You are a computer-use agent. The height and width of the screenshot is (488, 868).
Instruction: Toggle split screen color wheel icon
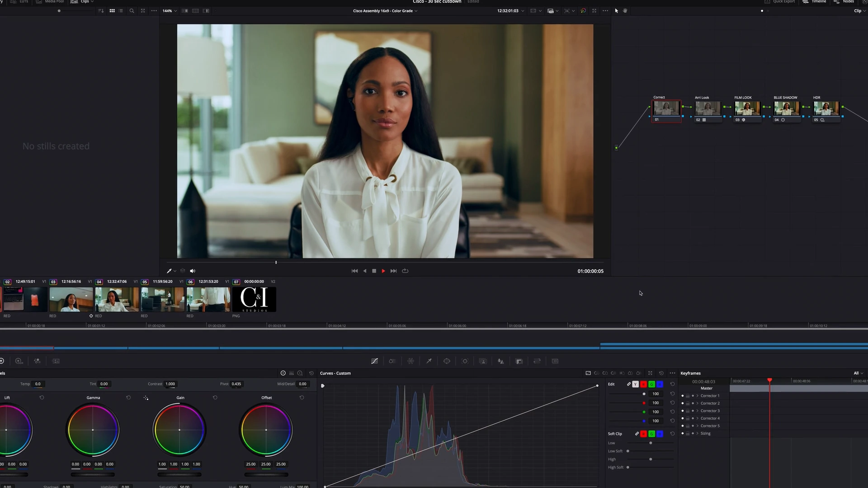583,11
